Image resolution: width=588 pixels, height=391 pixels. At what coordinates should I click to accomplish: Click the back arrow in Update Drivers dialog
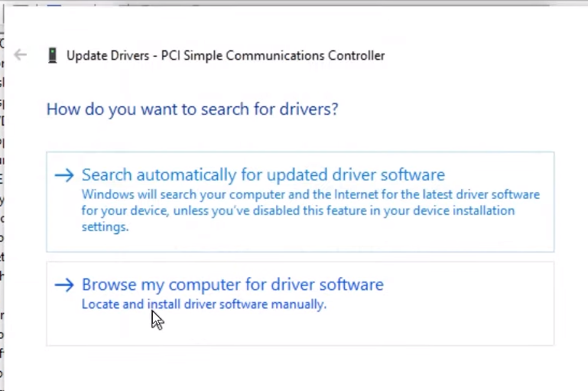pyautogui.click(x=20, y=55)
